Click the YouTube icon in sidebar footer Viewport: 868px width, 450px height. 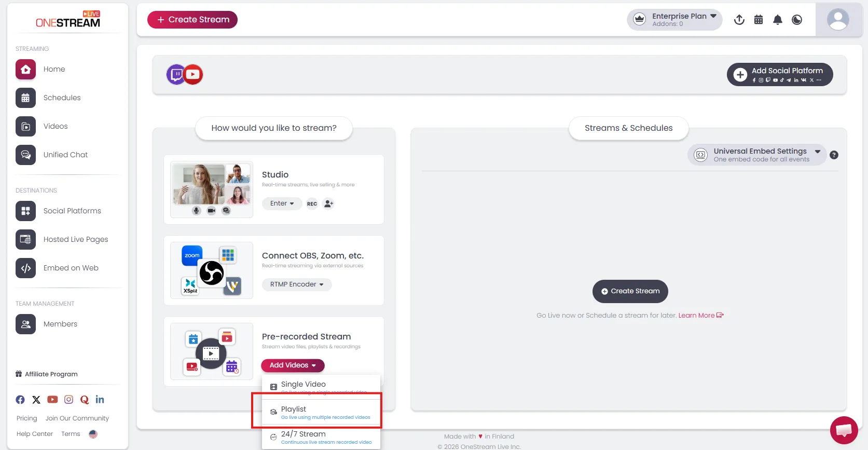tap(52, 400)
